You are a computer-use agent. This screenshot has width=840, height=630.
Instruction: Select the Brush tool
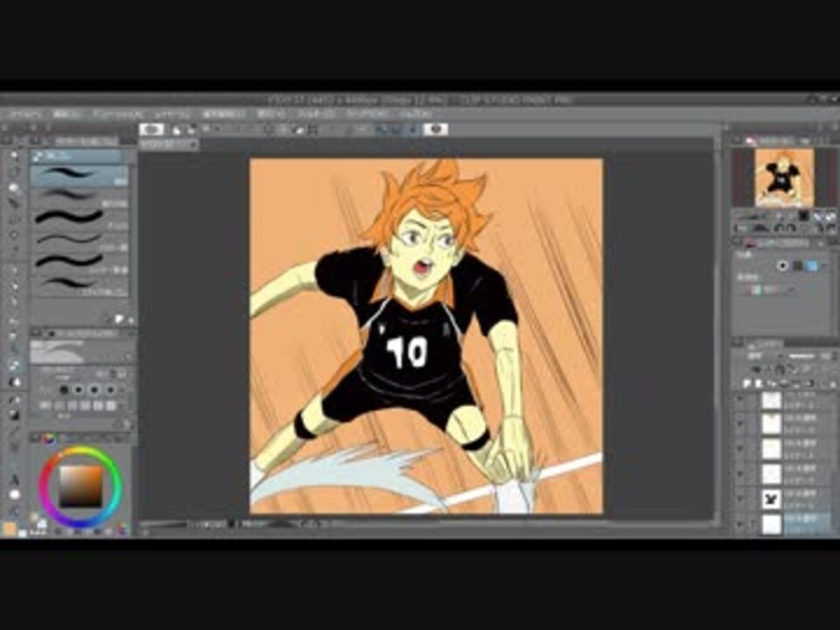(15, 302)
